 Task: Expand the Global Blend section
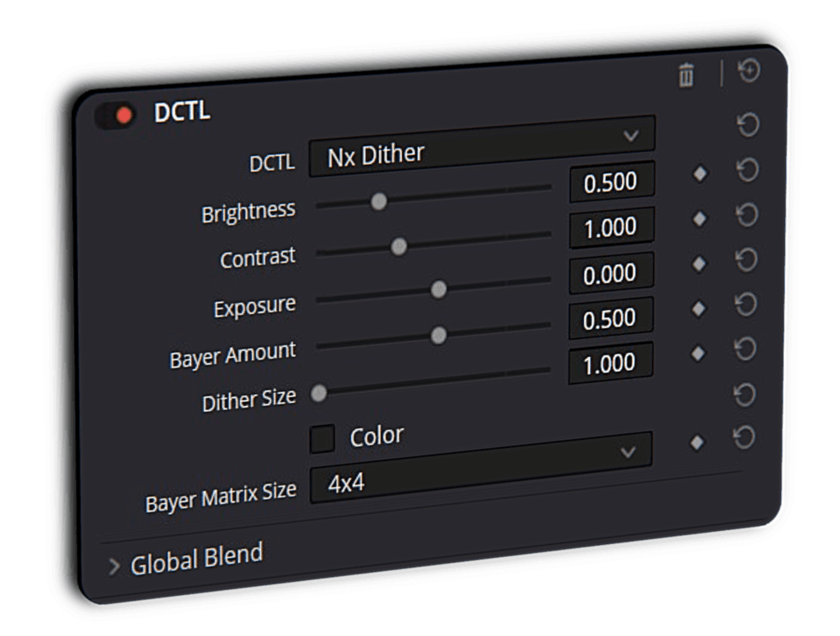[x=113, y=566]
